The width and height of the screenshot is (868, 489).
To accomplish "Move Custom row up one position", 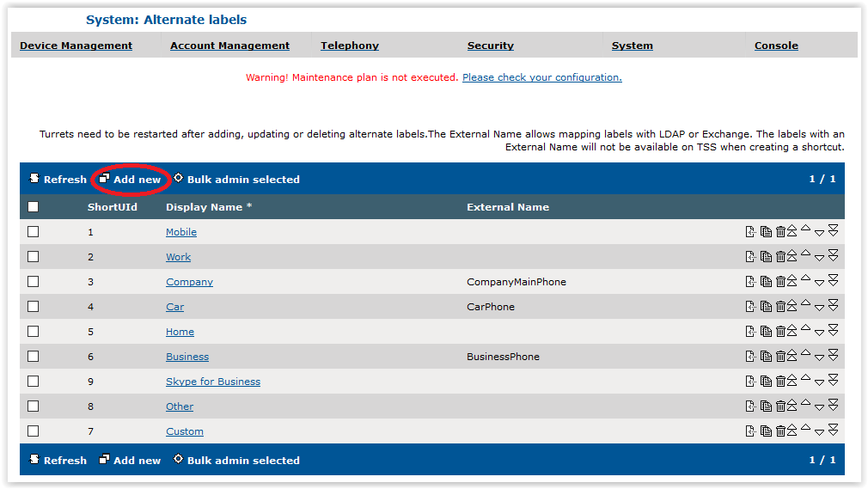I will pos(806,427).
